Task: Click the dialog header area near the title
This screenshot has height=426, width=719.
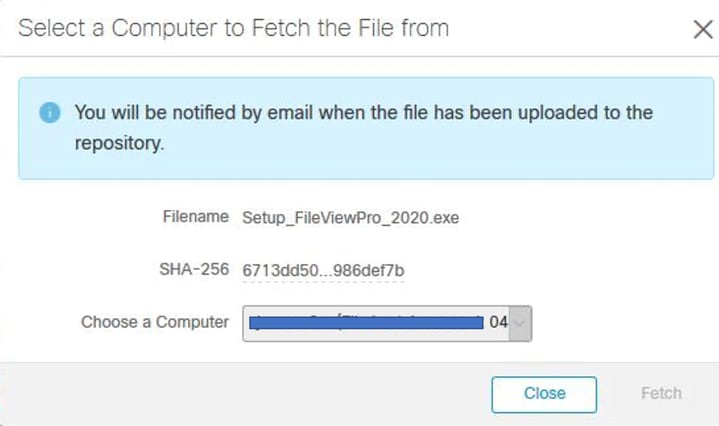Action: pyautogui.click(x=569, y=28)
